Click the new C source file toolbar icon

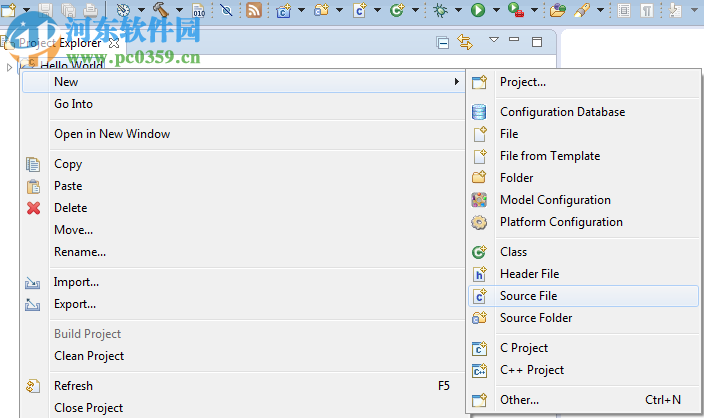coord(360,9)
